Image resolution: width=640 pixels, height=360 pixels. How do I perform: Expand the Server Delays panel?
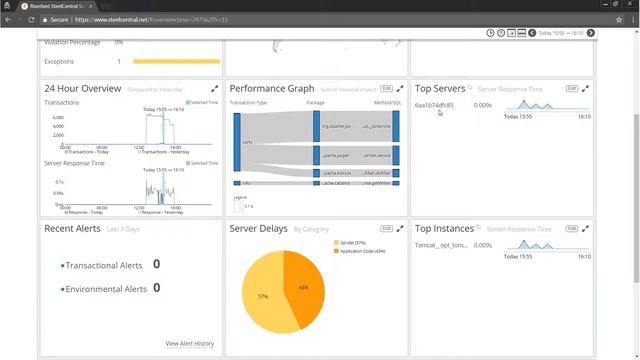(x=400, y=229)
